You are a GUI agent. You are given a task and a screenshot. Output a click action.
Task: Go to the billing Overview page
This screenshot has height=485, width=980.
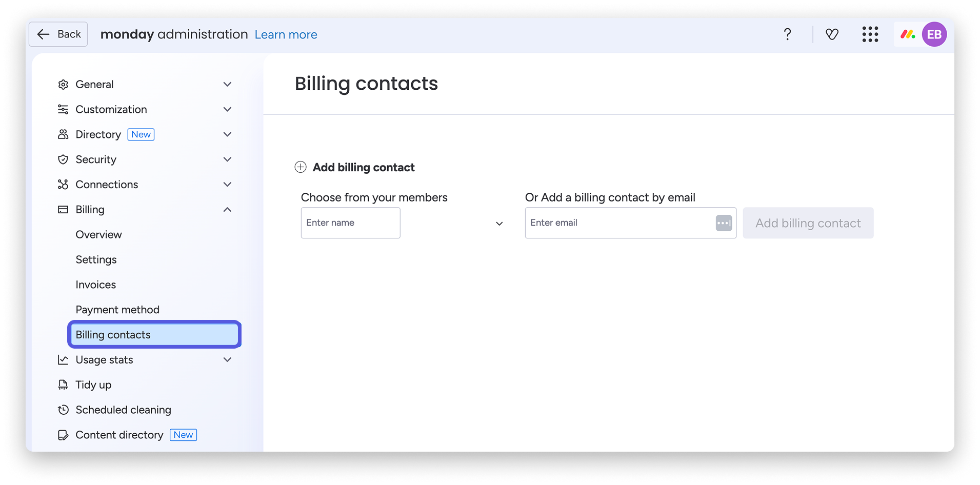click(98, 235)
